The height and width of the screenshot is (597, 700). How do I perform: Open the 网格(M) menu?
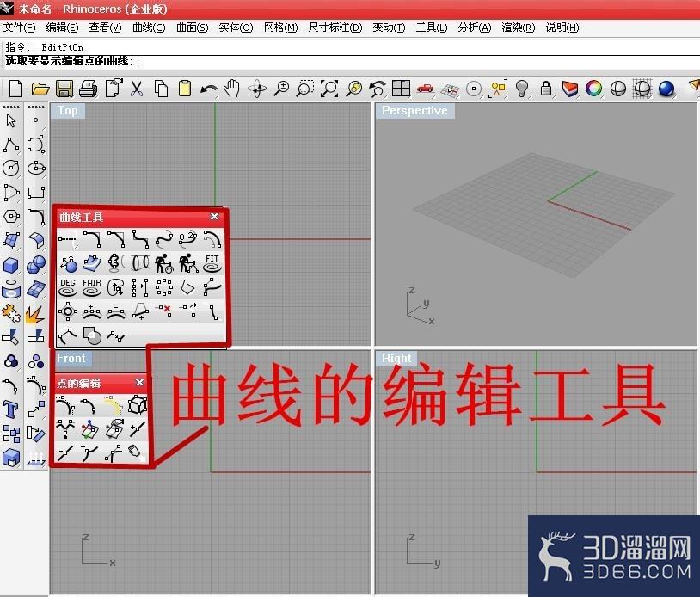point(280,28)
